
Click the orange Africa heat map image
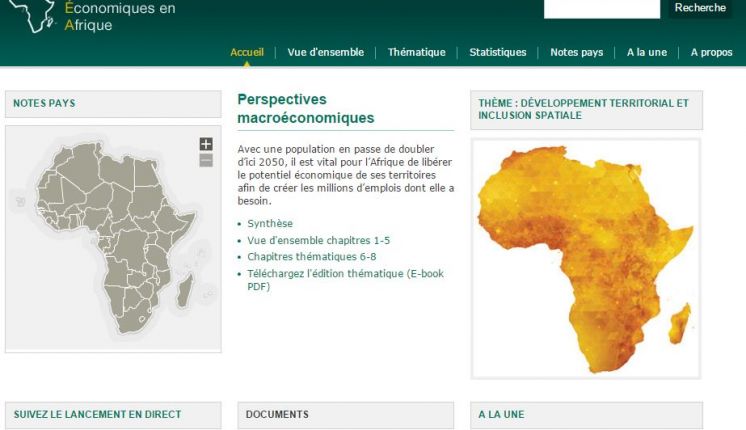(x=585, y=258)
